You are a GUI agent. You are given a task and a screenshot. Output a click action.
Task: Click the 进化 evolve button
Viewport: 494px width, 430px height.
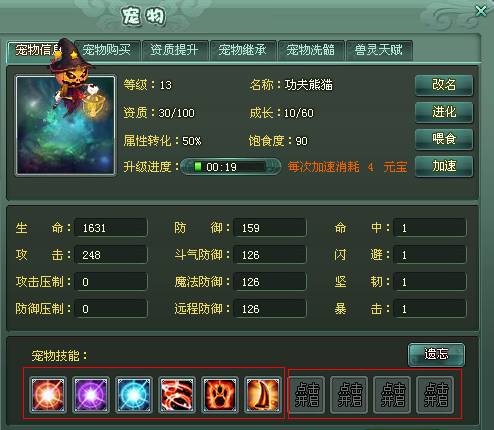click(x=444, y=112)
